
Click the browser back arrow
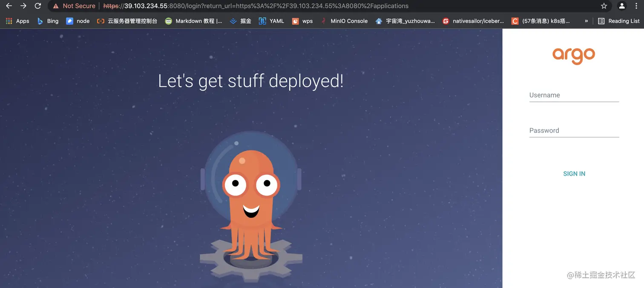9,6
